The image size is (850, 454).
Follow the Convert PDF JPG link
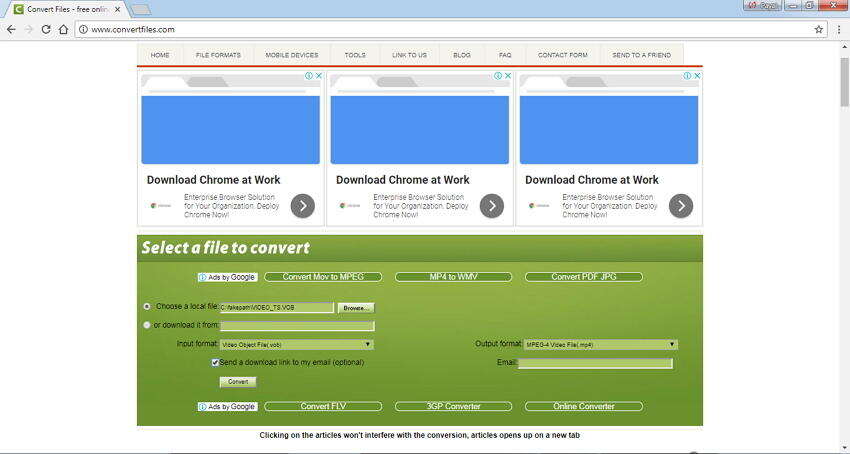click(584, 277)
